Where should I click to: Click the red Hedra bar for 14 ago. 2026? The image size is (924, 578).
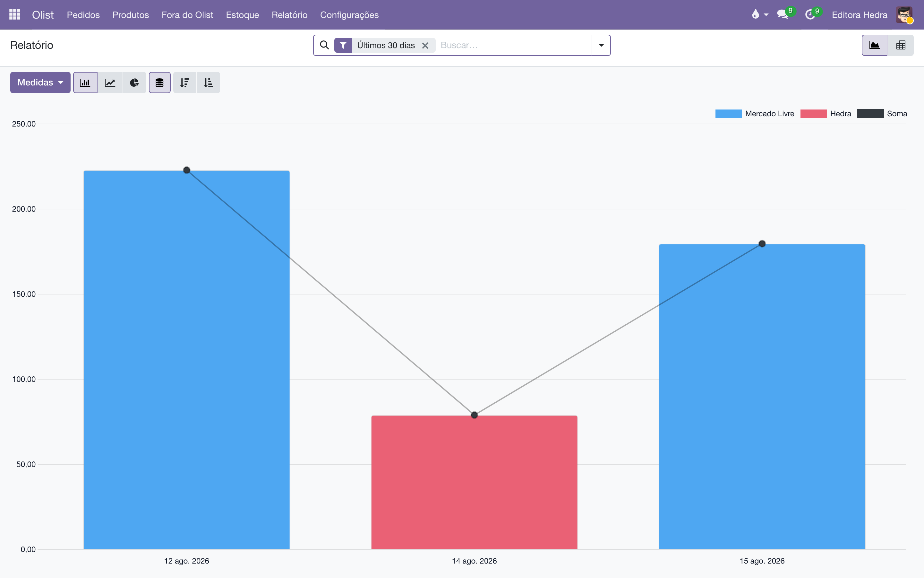coord(474,482)
